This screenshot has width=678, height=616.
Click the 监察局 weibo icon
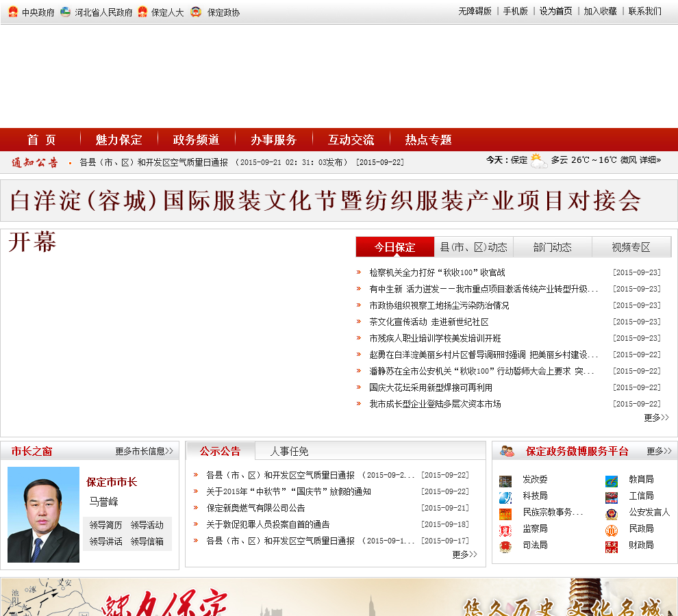[505, 530]
